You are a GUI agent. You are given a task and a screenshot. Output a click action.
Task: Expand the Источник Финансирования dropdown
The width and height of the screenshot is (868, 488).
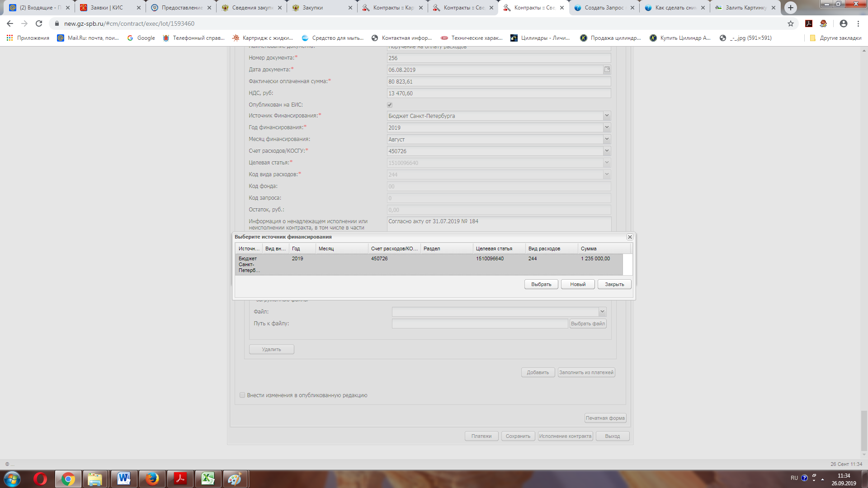click(x=607, y=116)
